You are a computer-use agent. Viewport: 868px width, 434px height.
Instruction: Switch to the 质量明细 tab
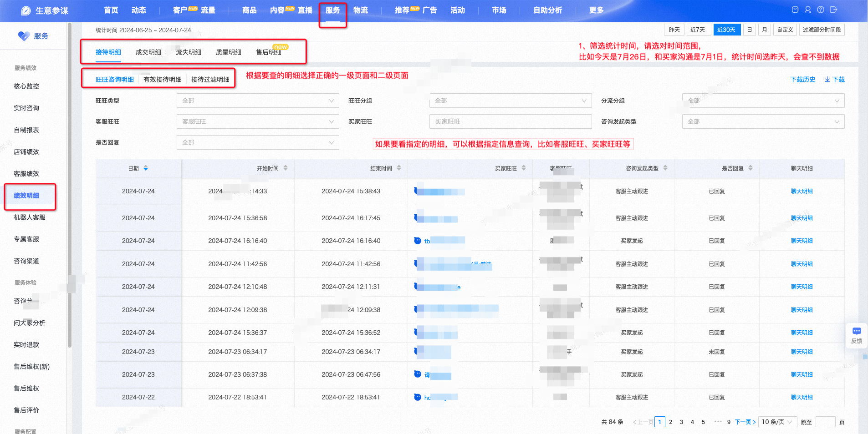point(229,52)
